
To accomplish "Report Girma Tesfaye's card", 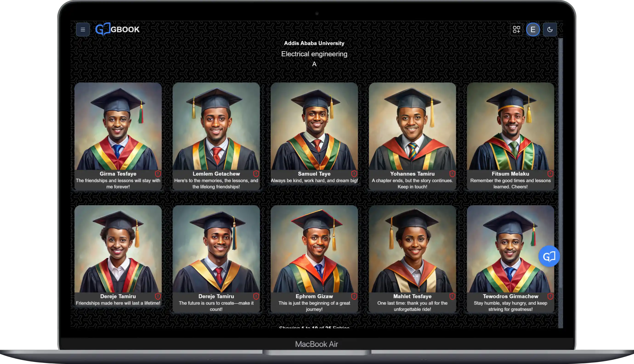I will pos(158,174).
